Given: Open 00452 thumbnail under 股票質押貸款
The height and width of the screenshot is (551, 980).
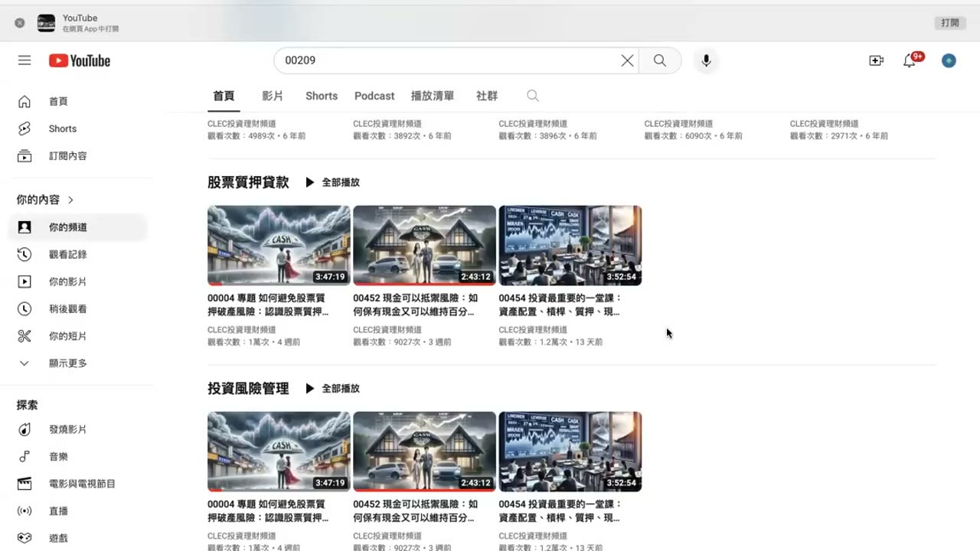Looking at the screenshot, I should tap(424, 246).
